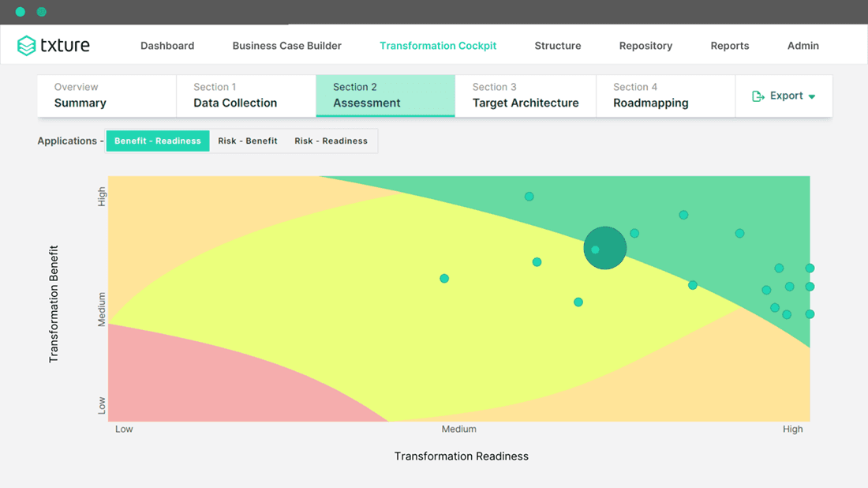
Task: Open the Overview Summary tab
Action: point(107,95)
